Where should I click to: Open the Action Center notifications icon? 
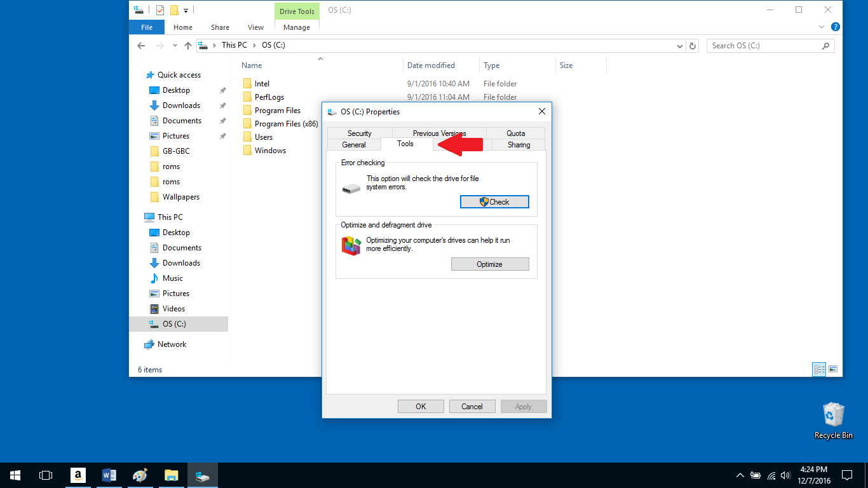click(x=847, y=475)
